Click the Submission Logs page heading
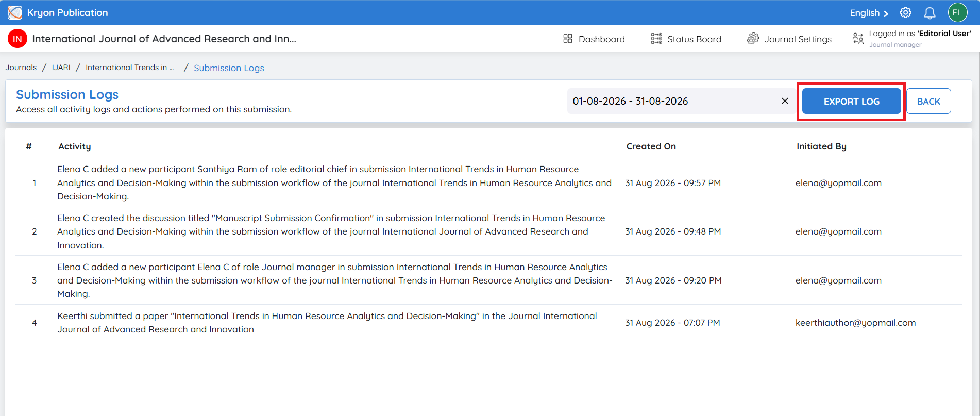The width and height of the screenshot is (980, 416). pos(67,94)
